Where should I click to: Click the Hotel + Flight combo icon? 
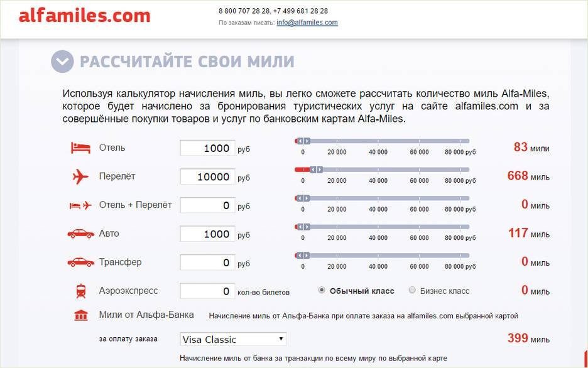[80, 205]
